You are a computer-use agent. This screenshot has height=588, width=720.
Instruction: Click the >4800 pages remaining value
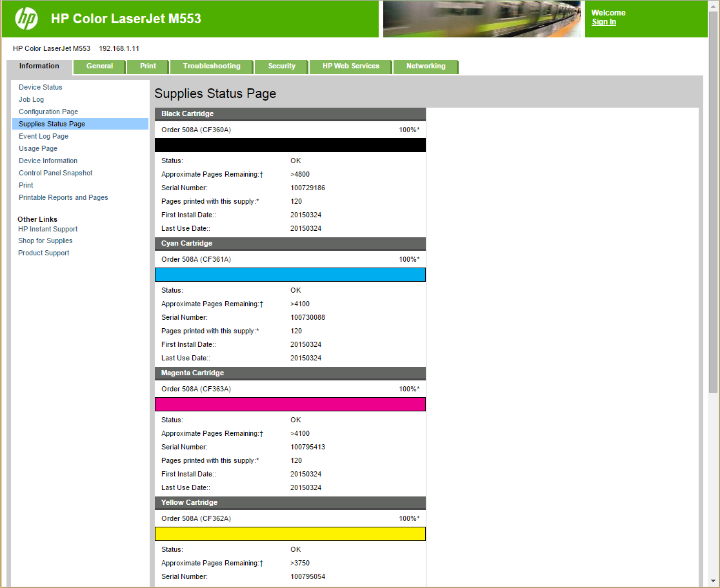click(300, 175)
